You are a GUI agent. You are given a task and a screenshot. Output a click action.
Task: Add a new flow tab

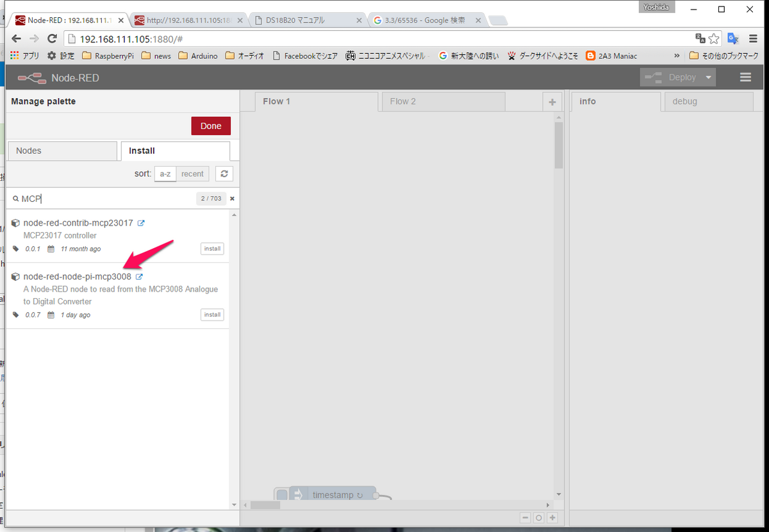[x=552, y=102]
